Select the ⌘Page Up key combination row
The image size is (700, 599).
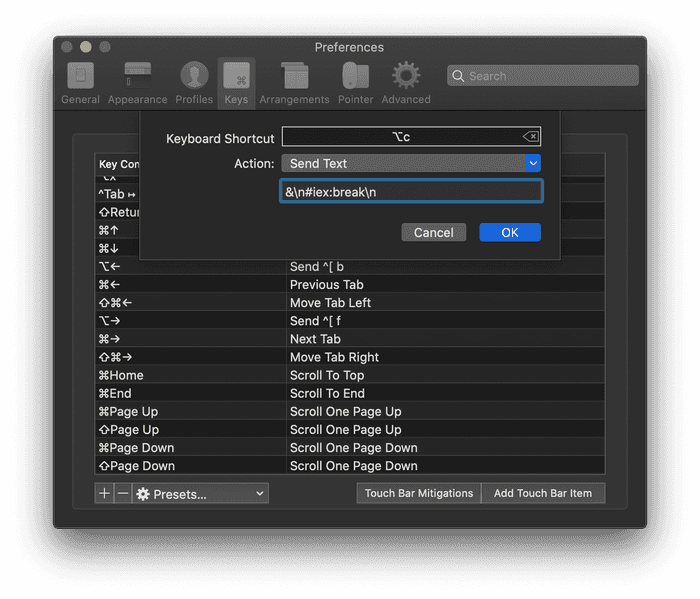[x=350, y=412]
